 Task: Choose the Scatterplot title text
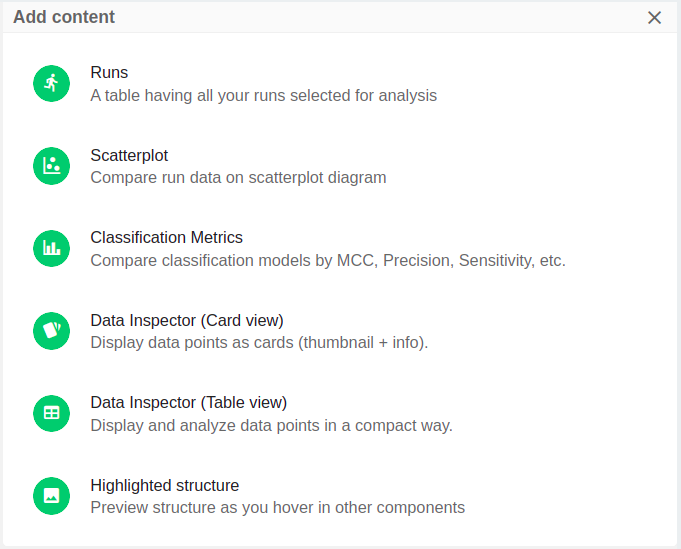[129, 155]
